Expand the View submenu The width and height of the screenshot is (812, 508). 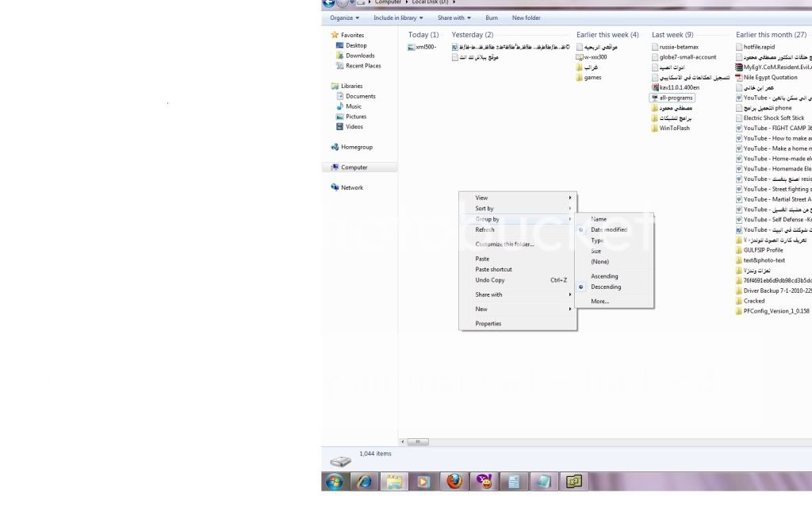tap(518, 198)
